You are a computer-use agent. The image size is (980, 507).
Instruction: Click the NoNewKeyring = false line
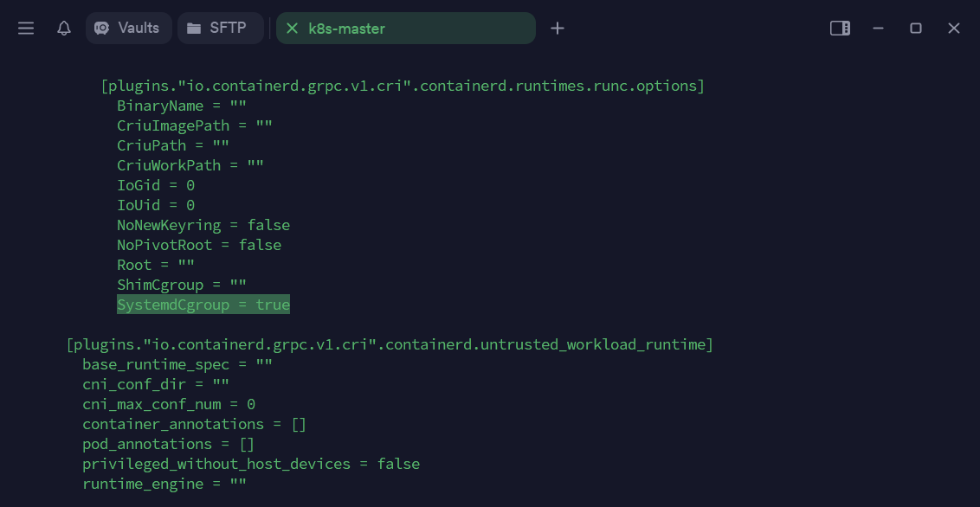[x=203, y=225]
